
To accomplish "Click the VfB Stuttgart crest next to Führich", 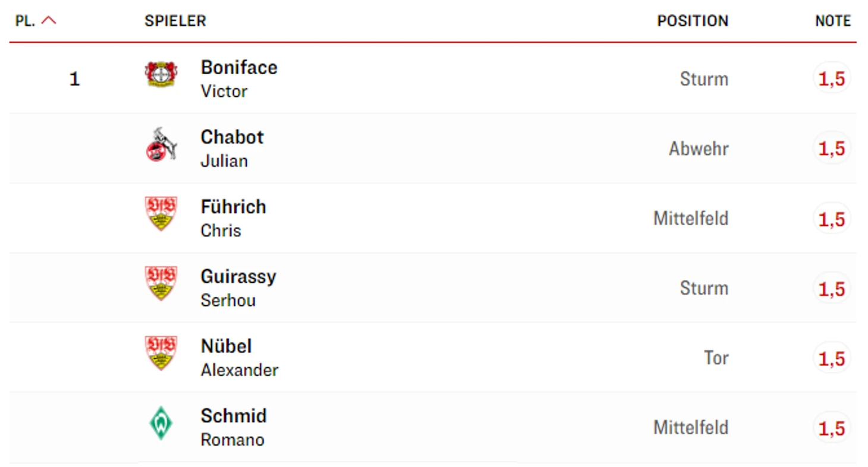I will pyautogui.click(x=161, y=214).
